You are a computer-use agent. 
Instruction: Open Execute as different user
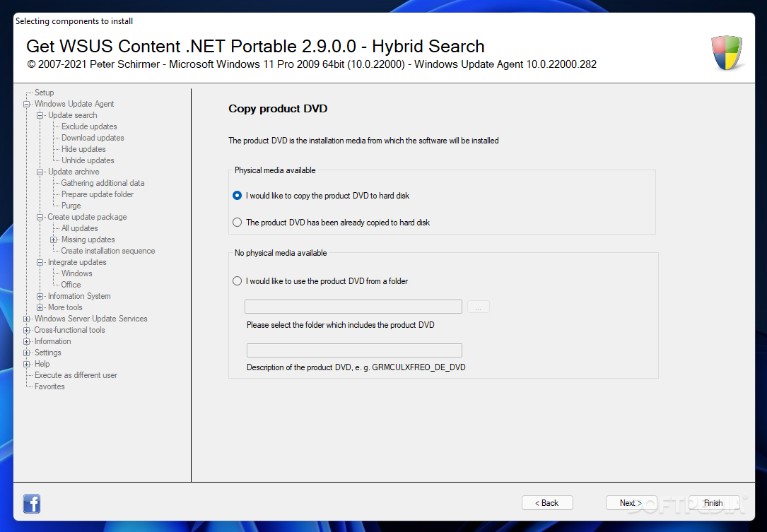[76, 375]
